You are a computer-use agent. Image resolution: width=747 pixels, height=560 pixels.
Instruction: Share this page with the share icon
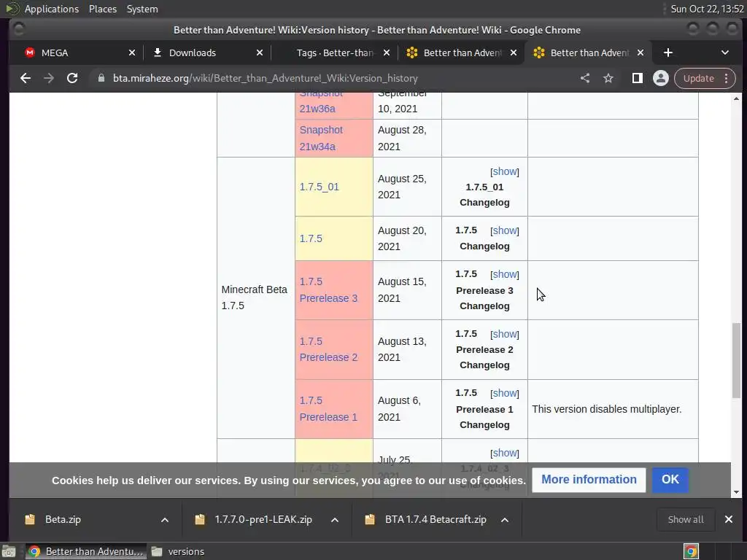pyautogui.click(x=585, y=78)
